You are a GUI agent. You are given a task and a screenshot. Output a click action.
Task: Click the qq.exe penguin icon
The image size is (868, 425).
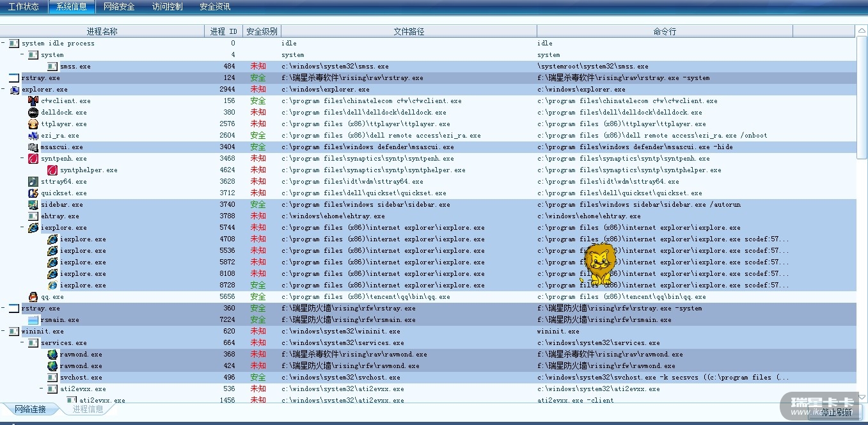click(x=33, y=297)
